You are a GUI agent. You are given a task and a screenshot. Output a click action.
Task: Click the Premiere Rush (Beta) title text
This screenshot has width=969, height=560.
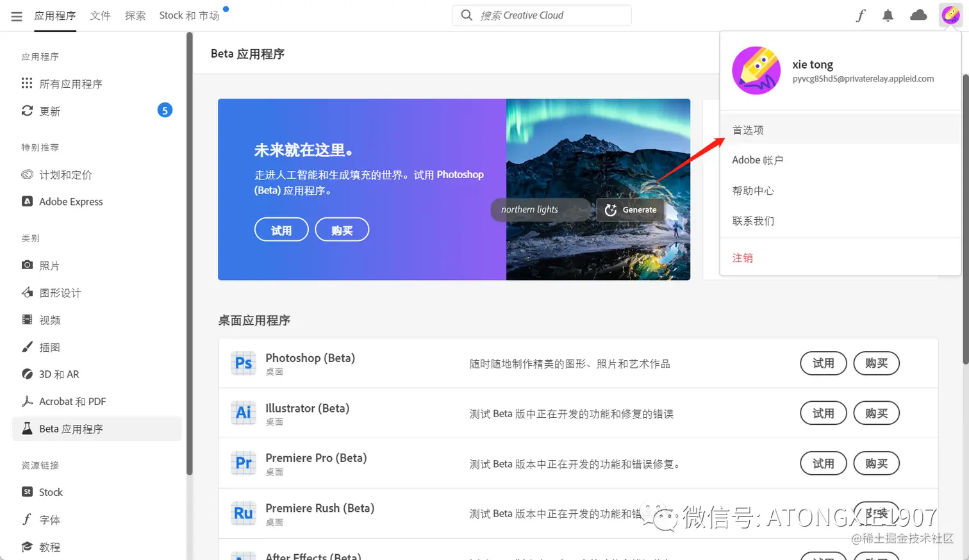pos(320,508)
